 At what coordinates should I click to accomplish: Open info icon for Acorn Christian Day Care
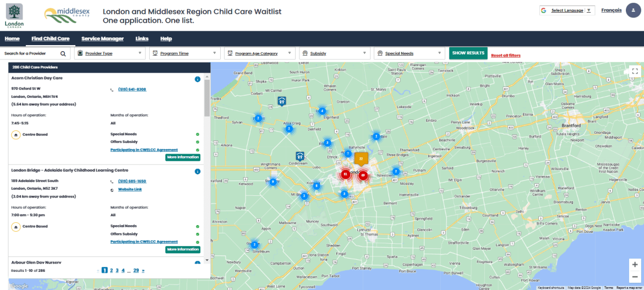click(x=197, y=79)
